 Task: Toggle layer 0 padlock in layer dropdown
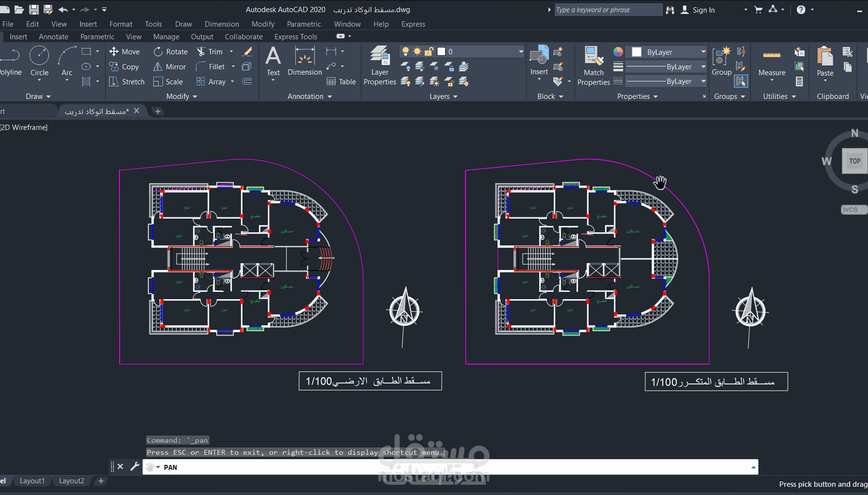click(429, 51)
